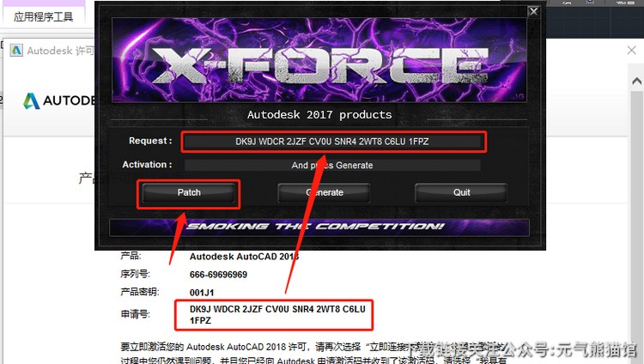The image size is (644, 364).
Task: Click the Autodesk AutoCAD 2018 product name
Action: 244,257
